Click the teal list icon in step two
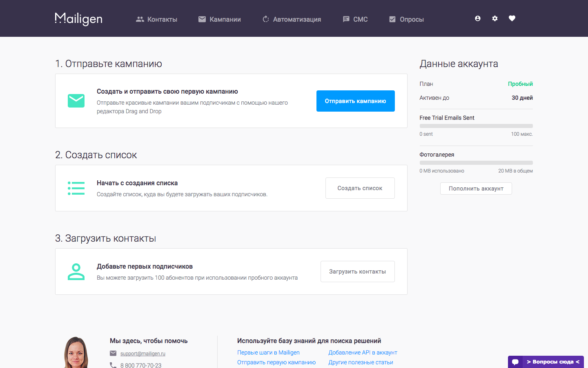This screenshot has width=588, height=368. (x=76, y=188)
